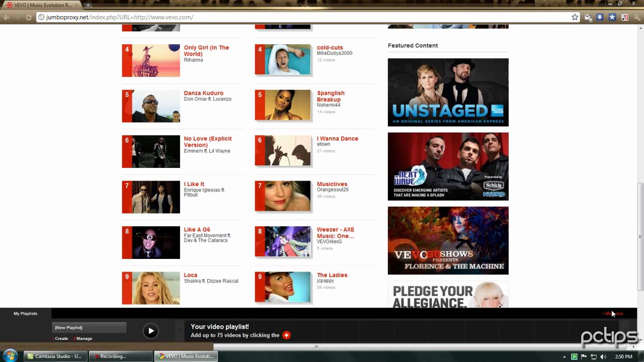Open the Next Wave Schick Hydro banner
The height and width of the screenshot is (362, 644).
coord(448,166)
